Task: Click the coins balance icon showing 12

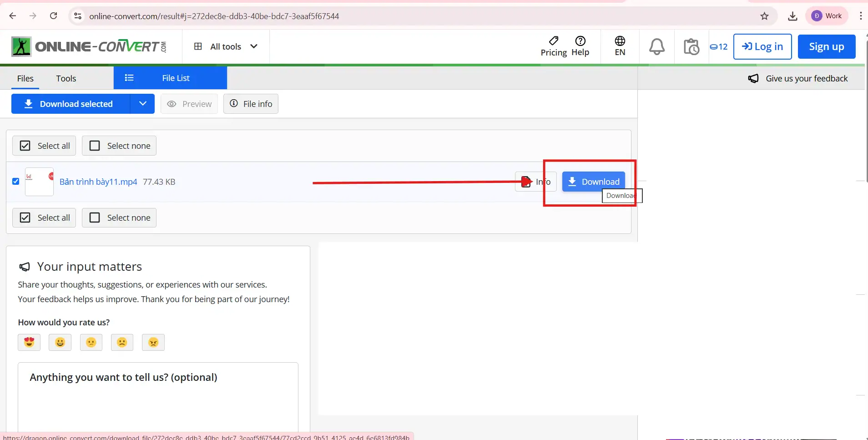Action: [x=719, y=46]
